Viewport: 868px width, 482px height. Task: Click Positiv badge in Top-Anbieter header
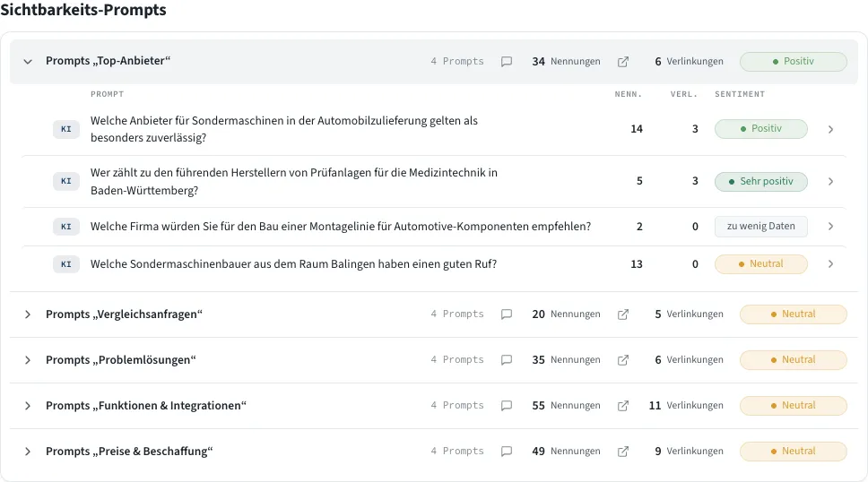point(794,62)
